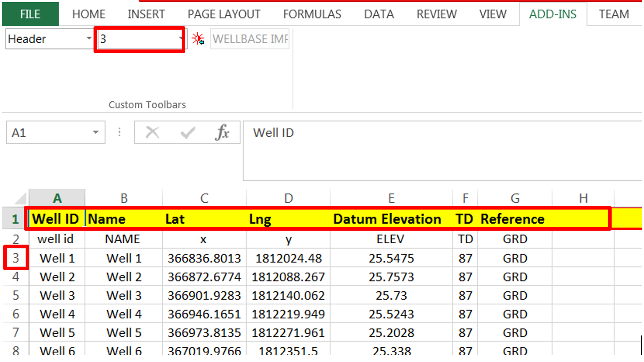Select column G header

pos(515,198)
